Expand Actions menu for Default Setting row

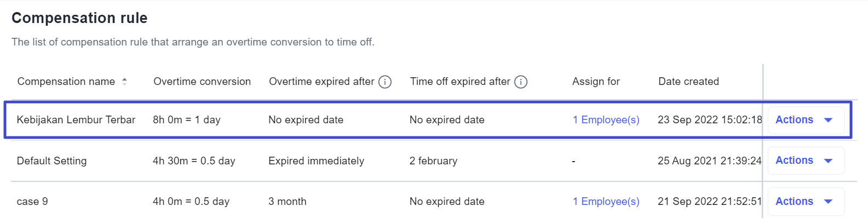[x=806, y=161]
